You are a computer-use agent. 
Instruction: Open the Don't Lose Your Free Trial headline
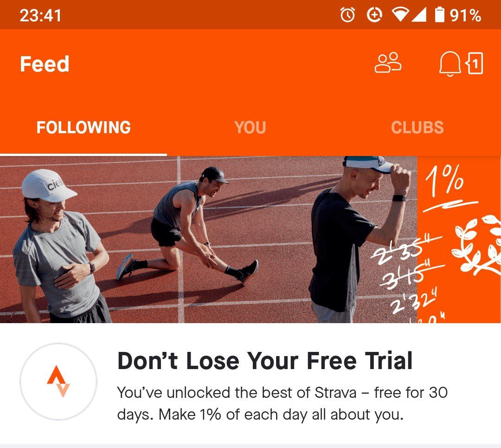click(x=265, y=361)
